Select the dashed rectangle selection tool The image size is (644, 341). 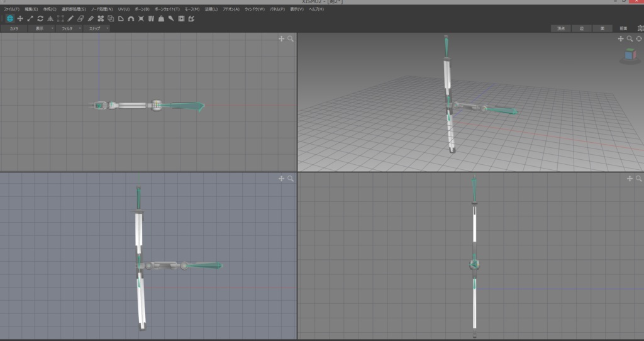click(x=60, y=18)
